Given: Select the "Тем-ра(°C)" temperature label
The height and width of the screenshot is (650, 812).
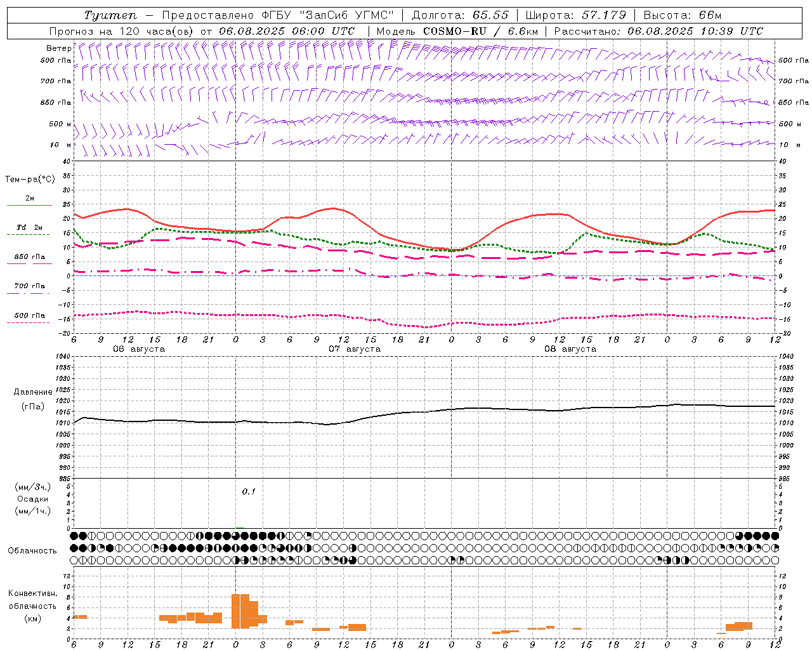Looking at the screenshot, I should (30, 180).
